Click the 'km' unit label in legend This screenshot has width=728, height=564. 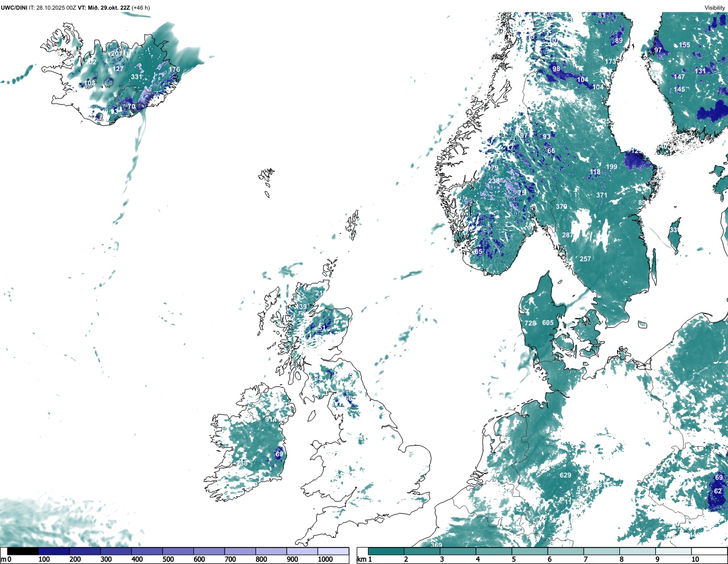point(361,559)
